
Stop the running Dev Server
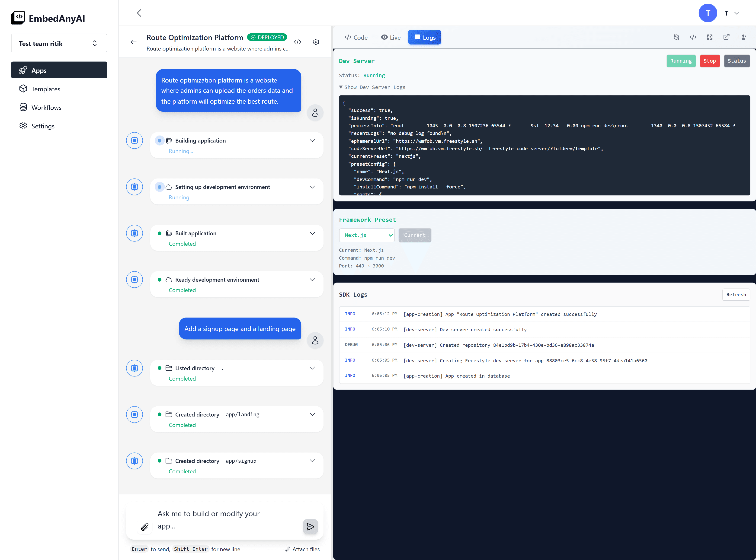point(710,61)
